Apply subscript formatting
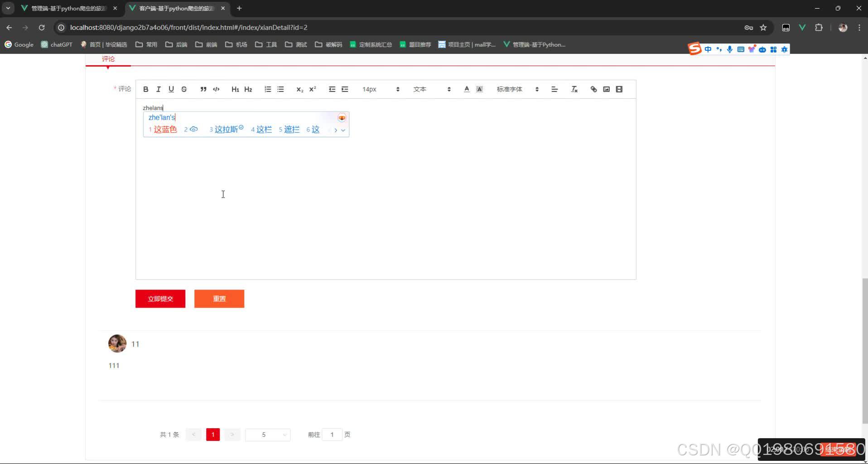Viewport: 868px width, 464px height. coord(299,89)
